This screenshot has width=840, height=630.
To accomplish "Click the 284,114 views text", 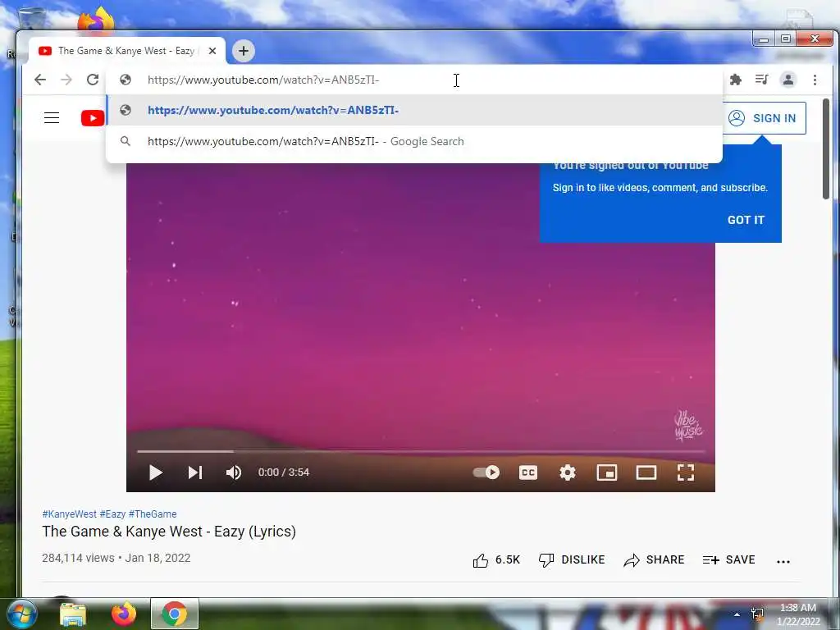I will pyautogui.click(x=78, y=558).
